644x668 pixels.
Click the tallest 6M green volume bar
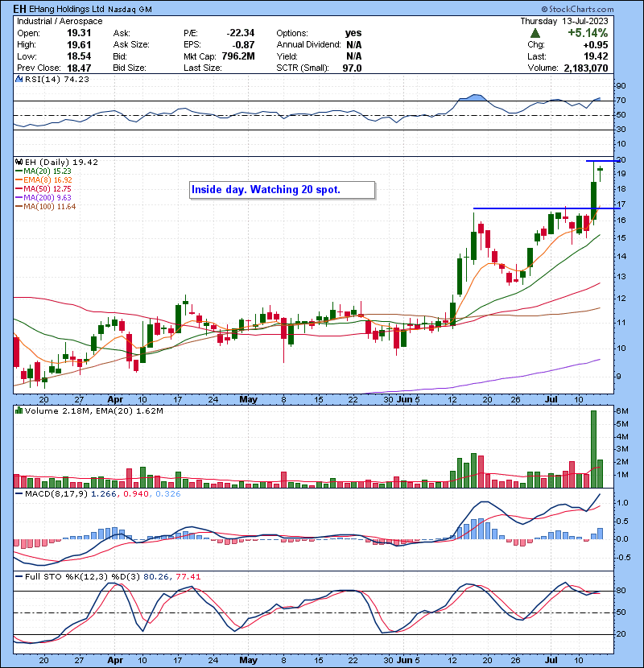coord(593,449)
